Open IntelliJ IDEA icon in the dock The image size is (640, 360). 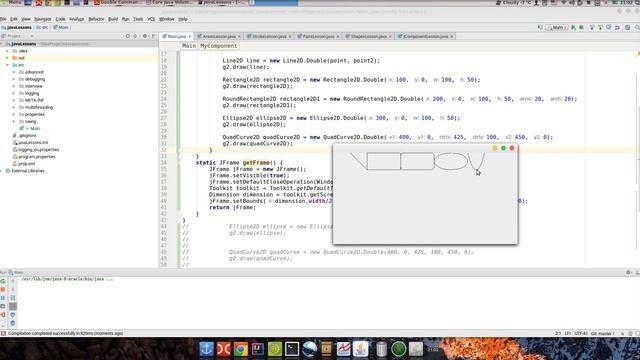coord(258,349)
